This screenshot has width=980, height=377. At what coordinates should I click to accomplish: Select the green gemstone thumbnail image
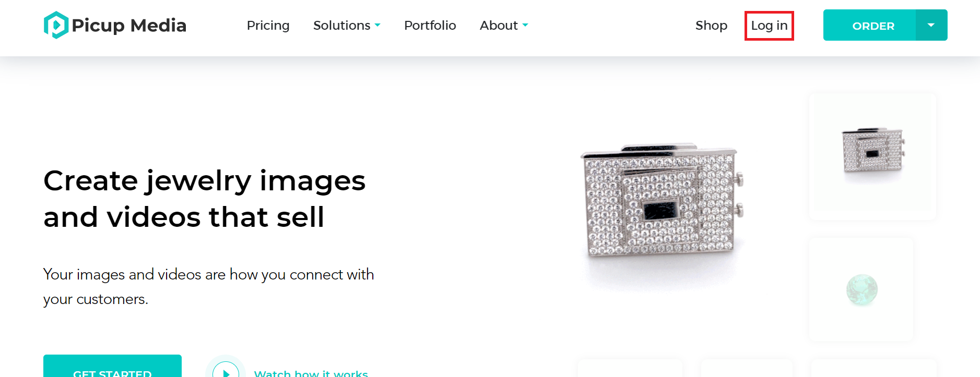[861, 289]
